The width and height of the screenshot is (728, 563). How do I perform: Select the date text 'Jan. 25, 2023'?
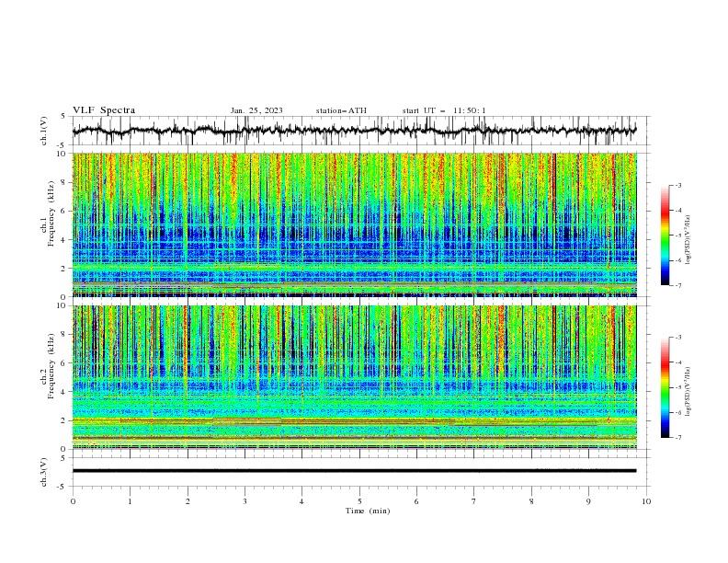tap(256, 110)
